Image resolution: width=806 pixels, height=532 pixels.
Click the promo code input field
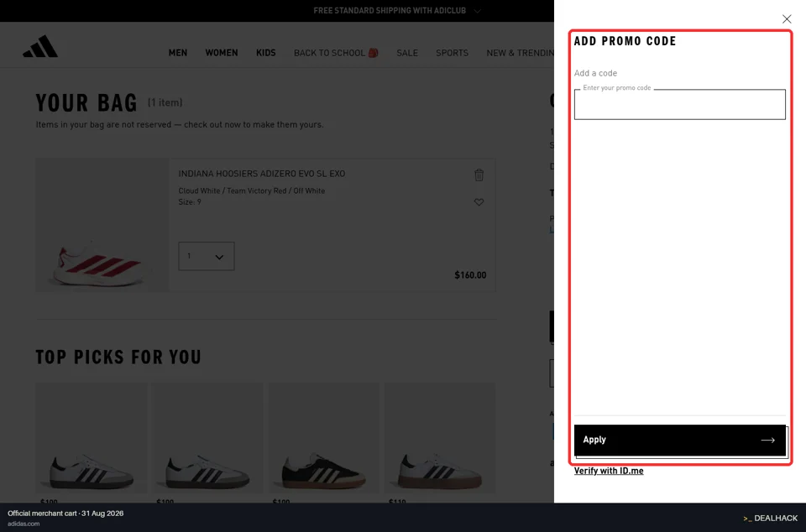(679, 105)
